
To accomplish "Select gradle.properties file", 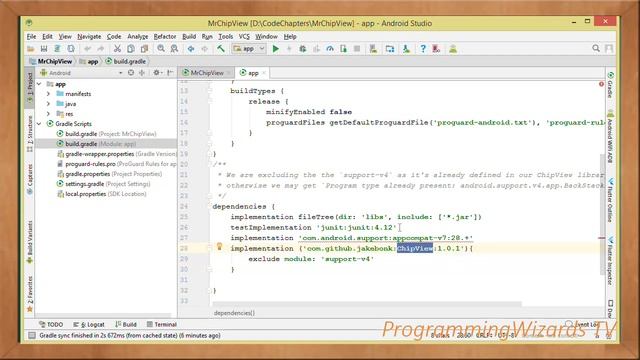I will pos(109,174).
